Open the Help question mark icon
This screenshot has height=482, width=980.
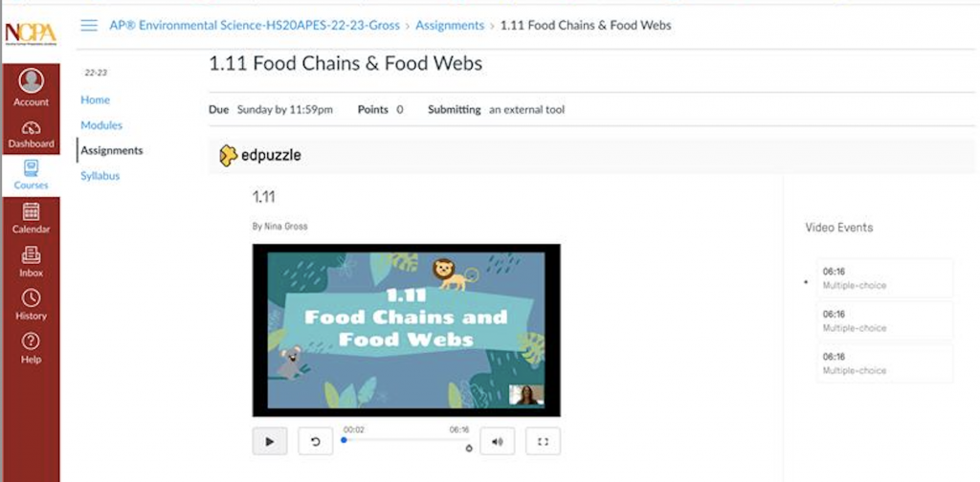pyautogui.click(x=32, y=340)
